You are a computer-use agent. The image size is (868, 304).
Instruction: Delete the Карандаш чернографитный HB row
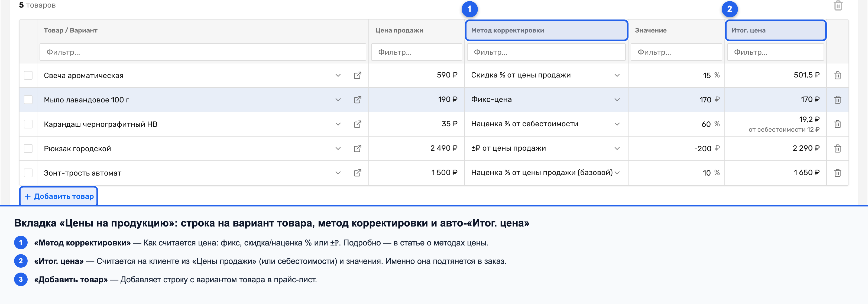(837, 124)
